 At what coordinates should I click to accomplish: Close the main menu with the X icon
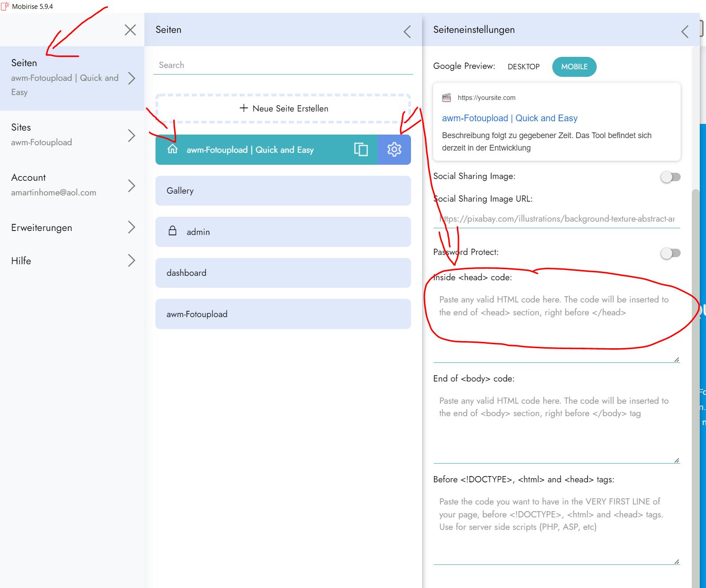130,30
